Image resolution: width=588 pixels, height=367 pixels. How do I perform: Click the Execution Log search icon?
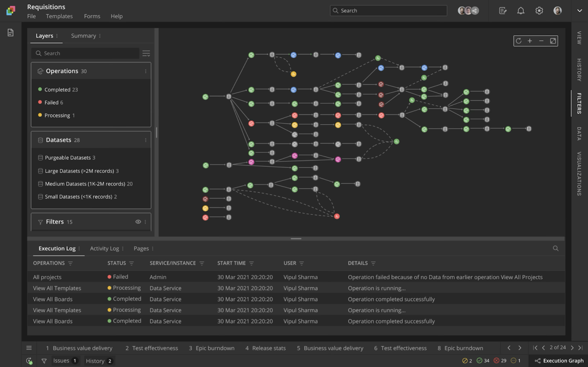tap(556, 248)
